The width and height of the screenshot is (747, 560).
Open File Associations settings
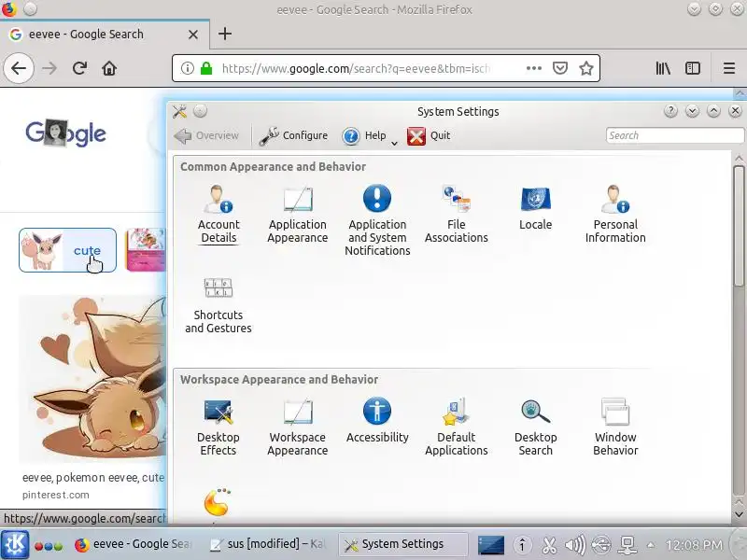[456, 215]
